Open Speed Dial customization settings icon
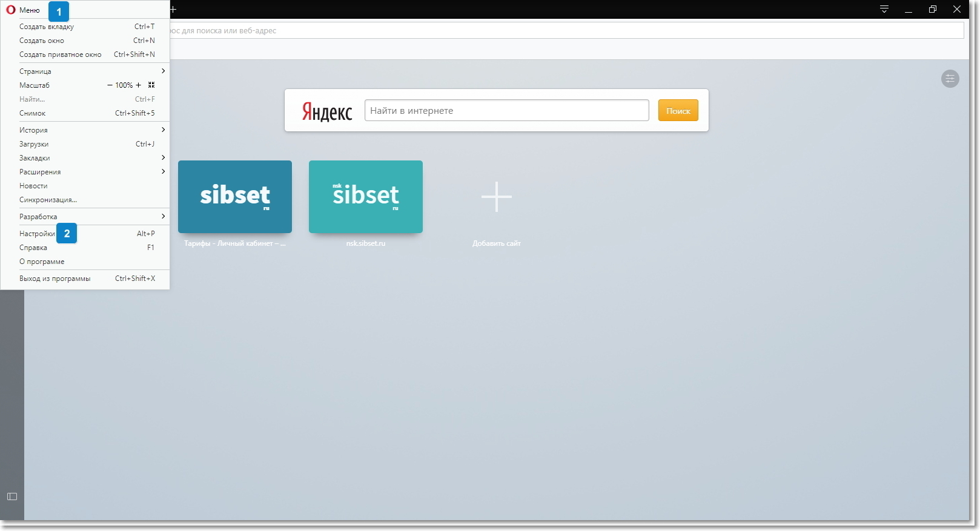 (x=950, y=79)
